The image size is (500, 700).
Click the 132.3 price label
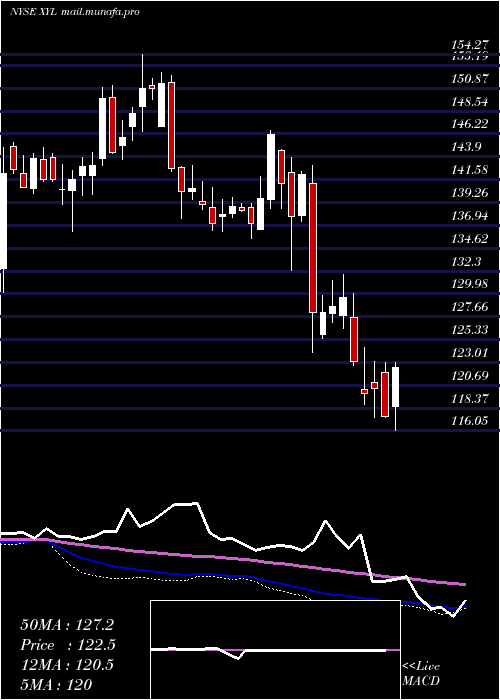click(467, 262)
